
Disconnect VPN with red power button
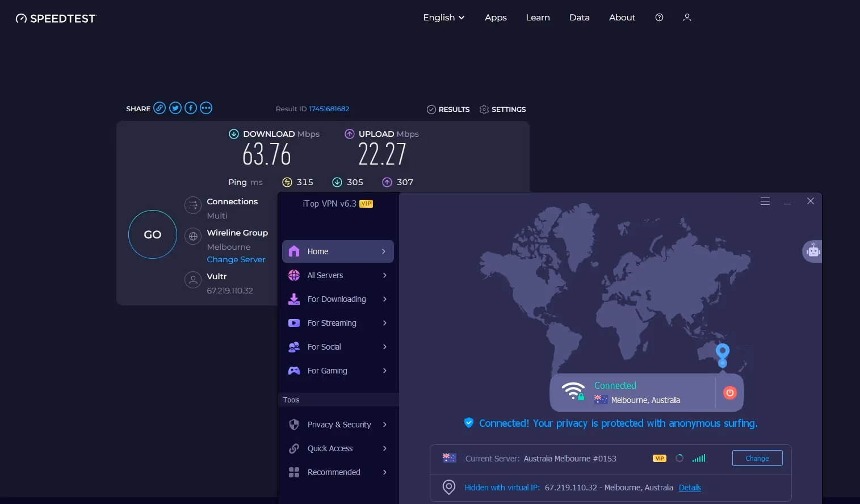pos(730,392)
